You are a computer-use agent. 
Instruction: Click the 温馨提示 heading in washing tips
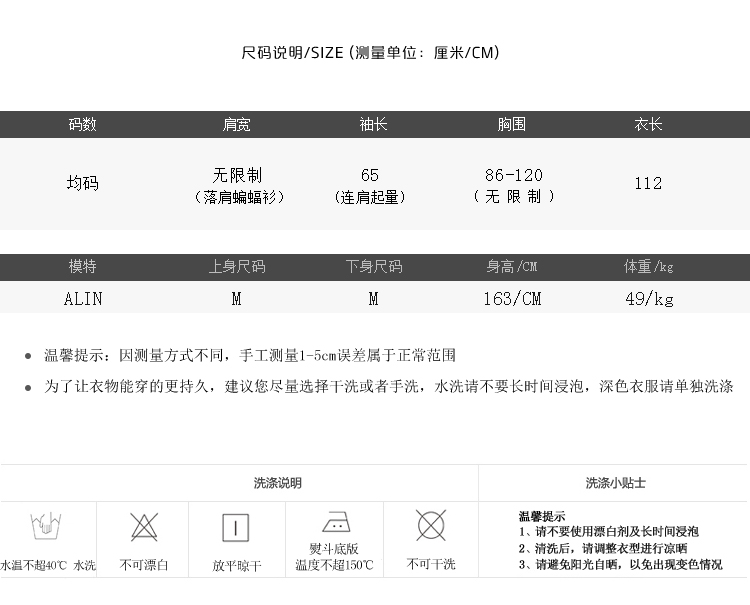coord(542,516)
